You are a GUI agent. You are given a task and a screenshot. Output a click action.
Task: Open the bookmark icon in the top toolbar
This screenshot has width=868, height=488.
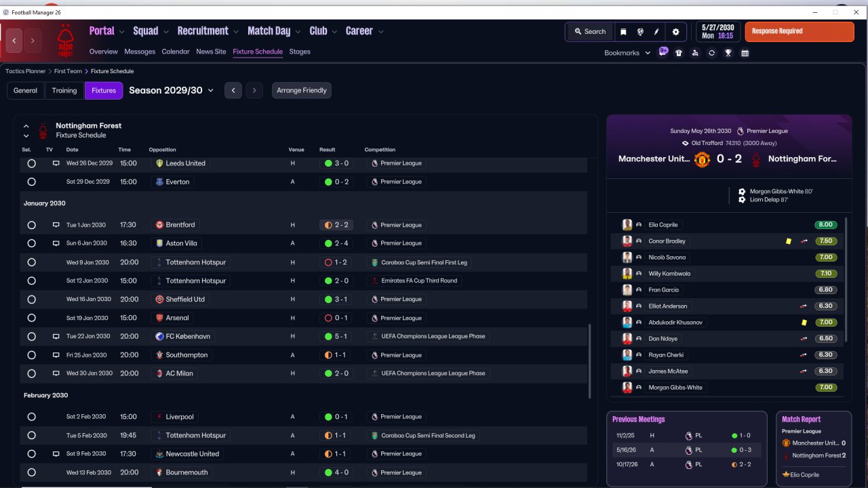623,32
